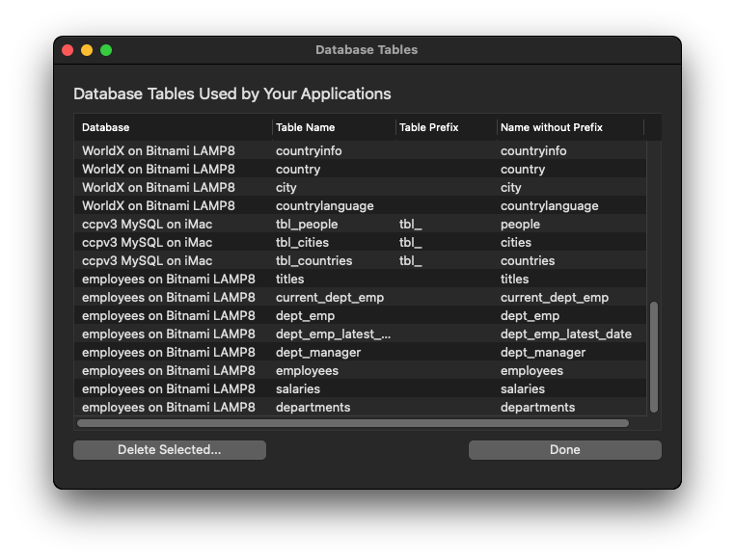Select the city cell under Table Name
The image size is (735, 560).
286,187
